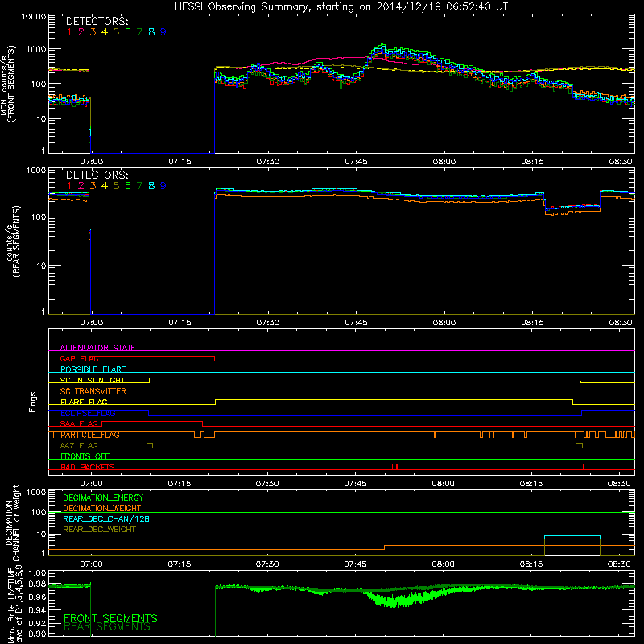
Task: Click the front segments counts/s axis title
Action: click(x=7, y=85)
